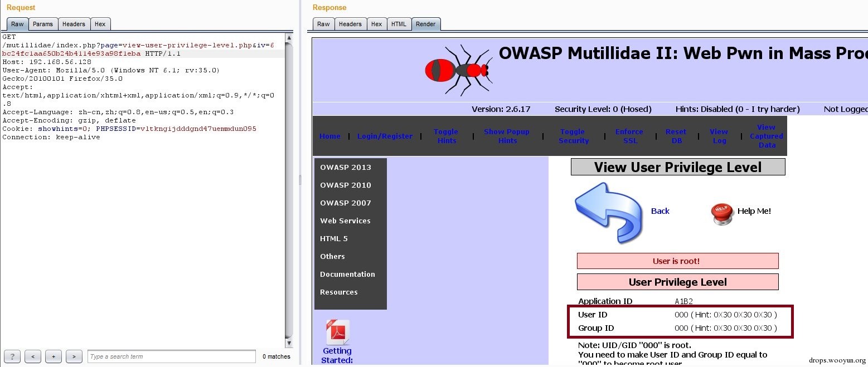Click the Help Me! text

pos(754,211)
